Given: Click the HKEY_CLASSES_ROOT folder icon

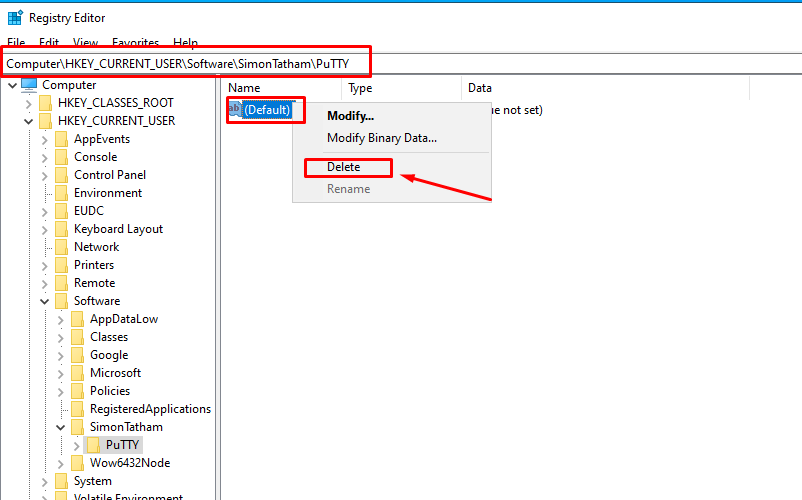Looking at the screenshot, I should [x=46, y=103].
